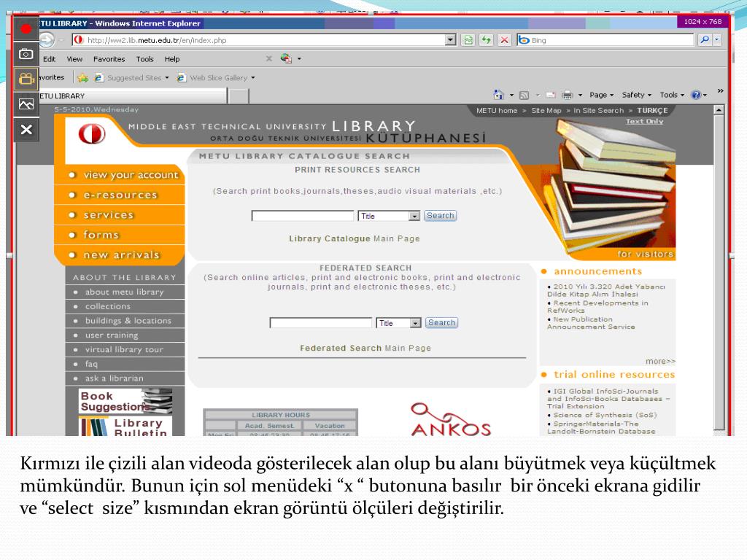The image size is (747, 560).
Task: Click the Text Only link
Action: (x=644, y=122)
